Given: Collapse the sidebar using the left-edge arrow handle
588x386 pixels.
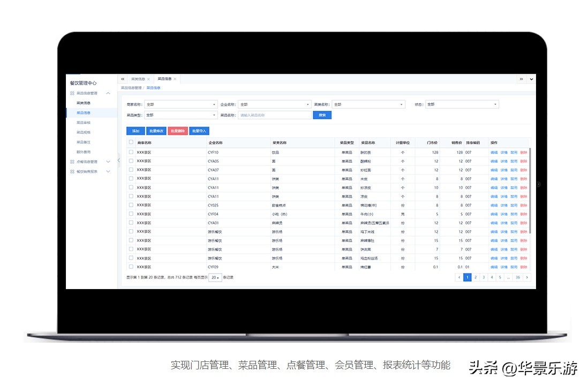Looking at the screenshot, I should click(118, 161).
